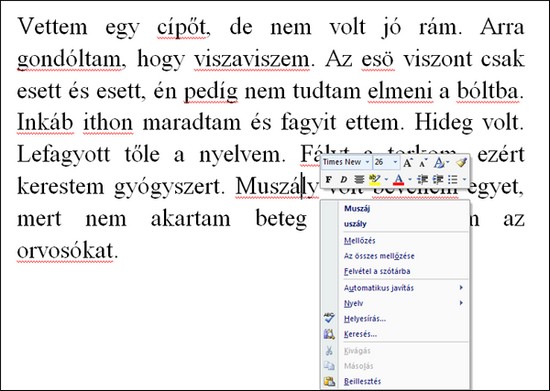
Task: Toggle italic (D) formatting
Action: coord(343,180)
